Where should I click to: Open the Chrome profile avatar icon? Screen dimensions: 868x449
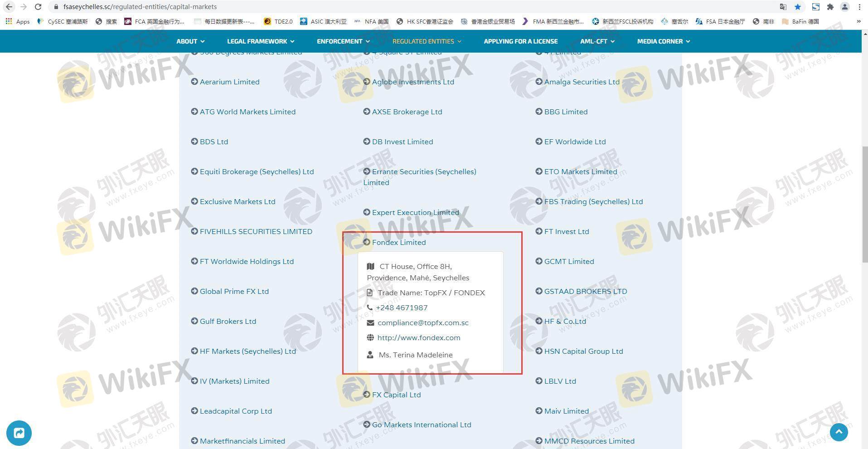pyautogui.click(x=845, y=7)
